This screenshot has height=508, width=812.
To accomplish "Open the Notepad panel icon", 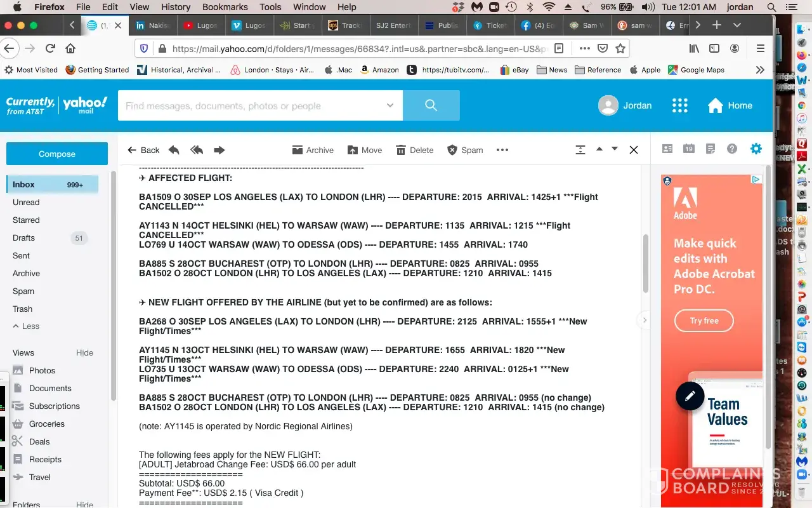I will 710,149.
